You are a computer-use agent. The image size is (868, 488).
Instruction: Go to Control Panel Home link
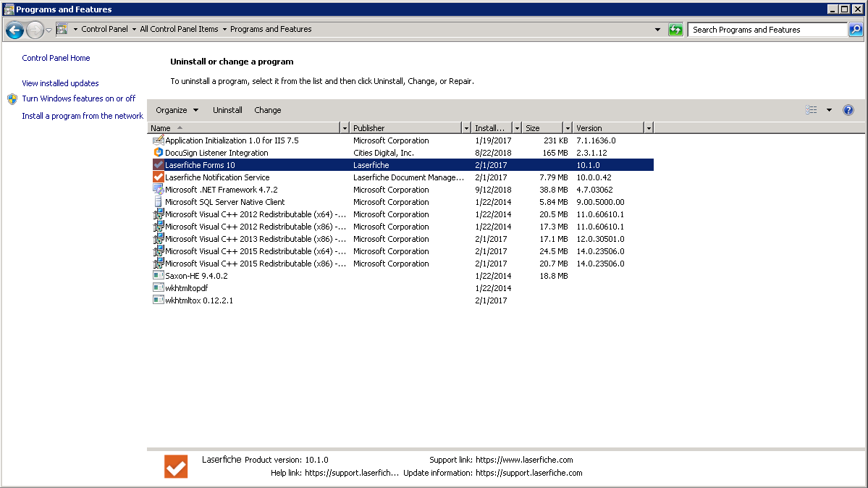pos(56,58)
